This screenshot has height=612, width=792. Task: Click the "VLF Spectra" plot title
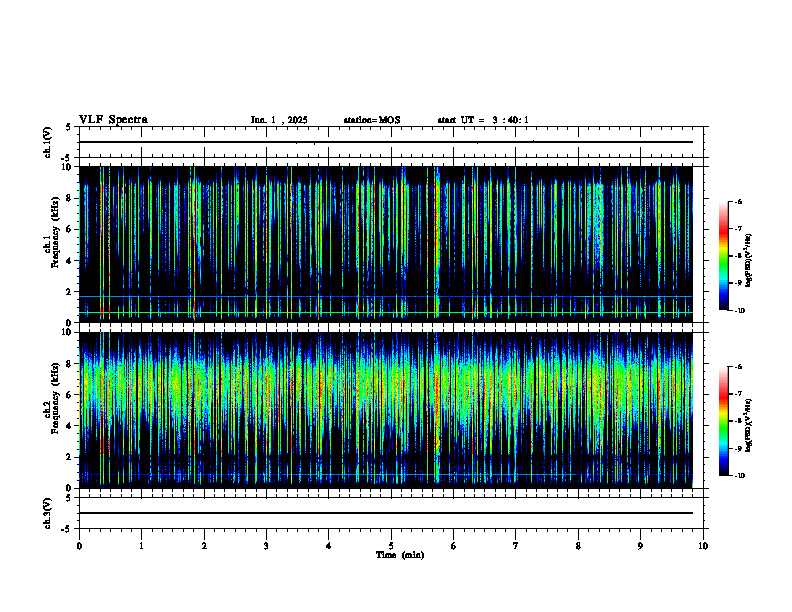[x=113, y=120]
